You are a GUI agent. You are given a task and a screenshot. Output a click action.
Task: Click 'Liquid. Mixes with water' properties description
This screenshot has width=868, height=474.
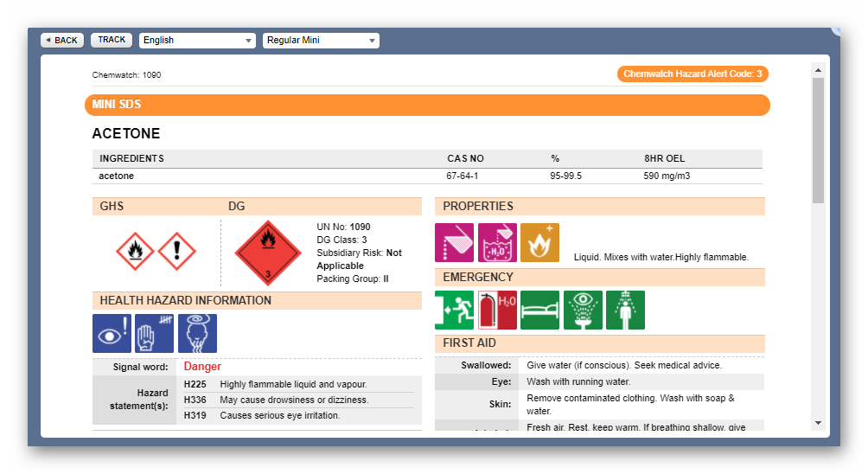[661, 257]
